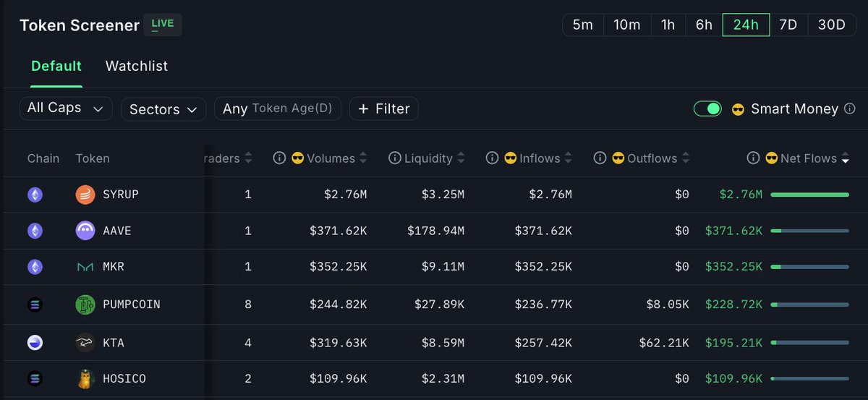The image size is (868, 400).
Task: Open the Sectors dropdown
Action: pyautogui.click(x=163, y=109)
